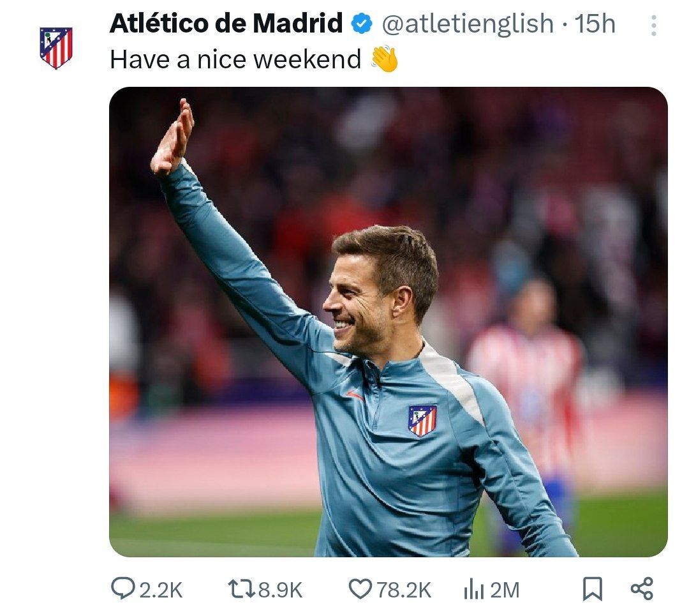
Task: Click the 2M views count
Action: point(505,590)
